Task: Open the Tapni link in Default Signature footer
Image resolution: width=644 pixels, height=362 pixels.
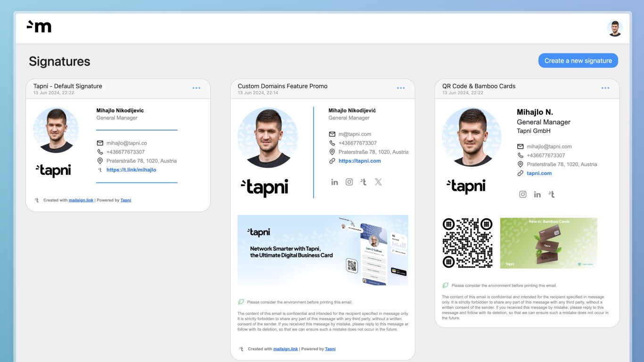Action: coord(126,200)
